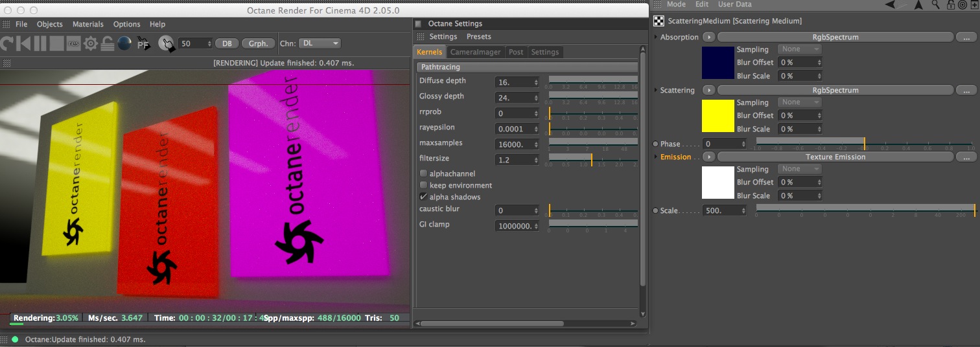
Task: Click the green status dot in status bar
Action: (x=15, y=339)
